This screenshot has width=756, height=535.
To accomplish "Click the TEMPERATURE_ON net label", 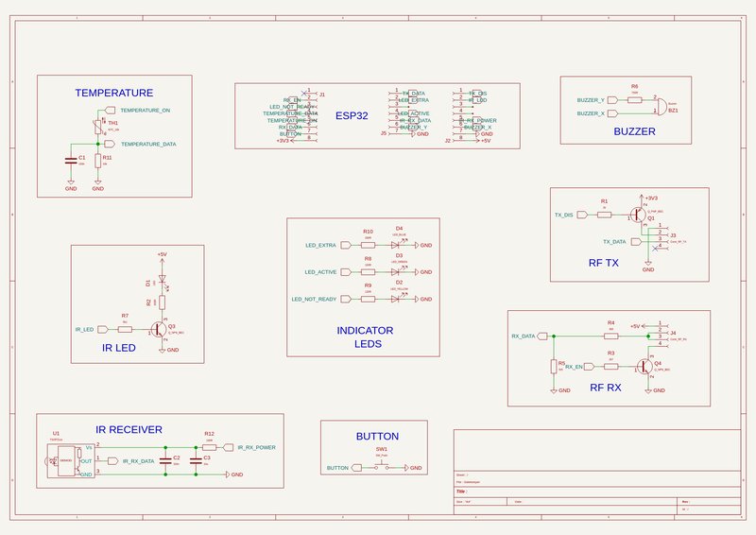I will point(146,111).
